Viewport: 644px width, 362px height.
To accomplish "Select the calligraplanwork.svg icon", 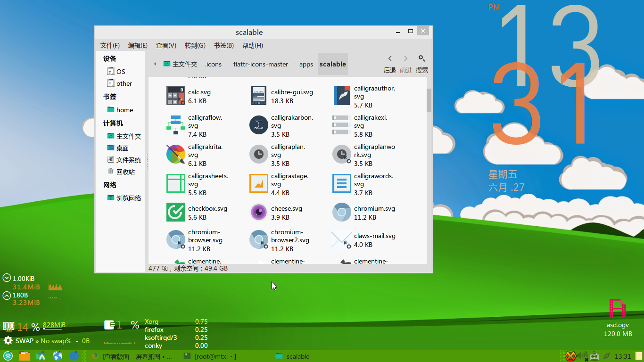I will tap(342, 154).
